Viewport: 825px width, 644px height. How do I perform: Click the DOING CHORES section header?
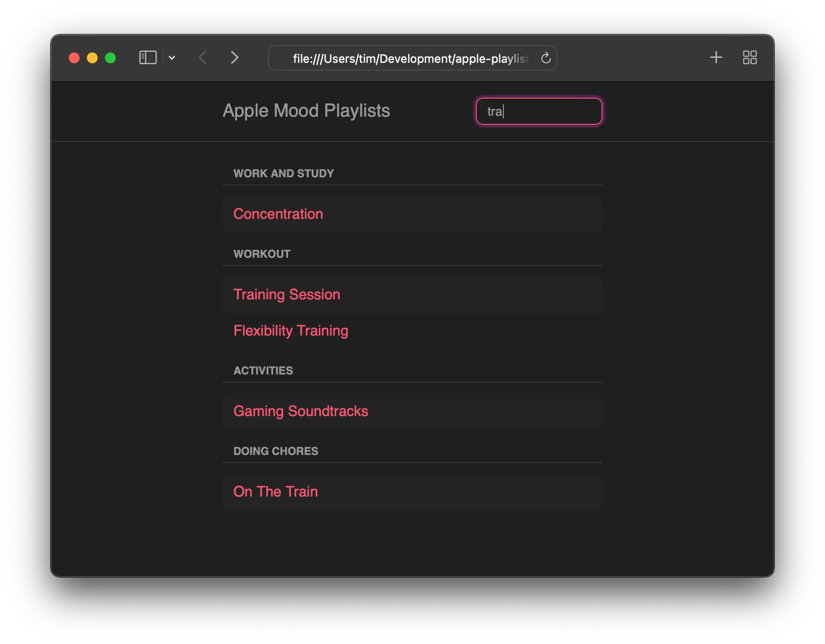click(x=276, y=451)
